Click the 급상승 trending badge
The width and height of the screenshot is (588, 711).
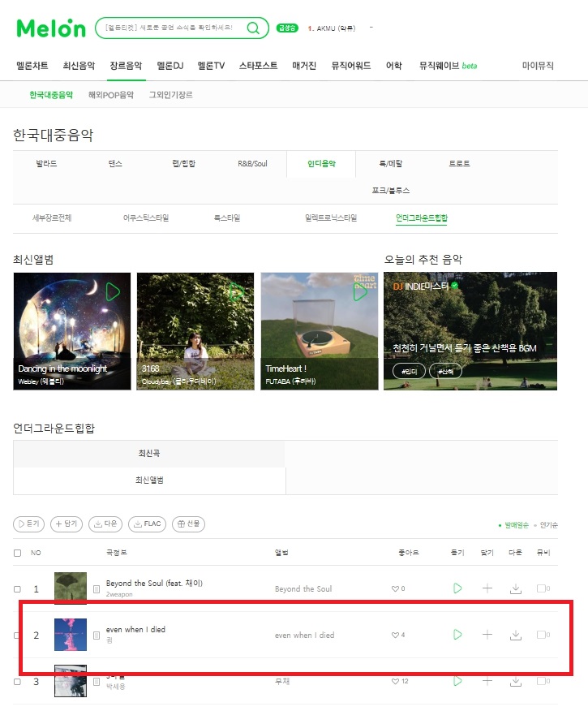tap(287, 28)
